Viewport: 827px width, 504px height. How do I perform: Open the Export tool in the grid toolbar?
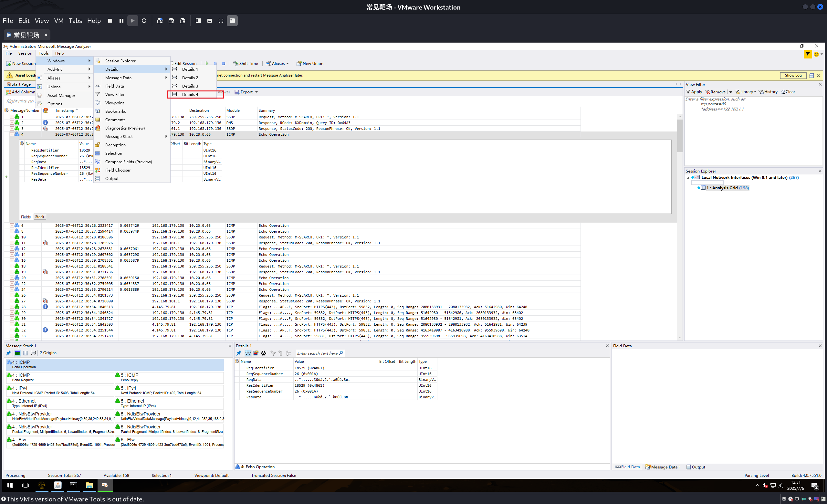(246, 92)
